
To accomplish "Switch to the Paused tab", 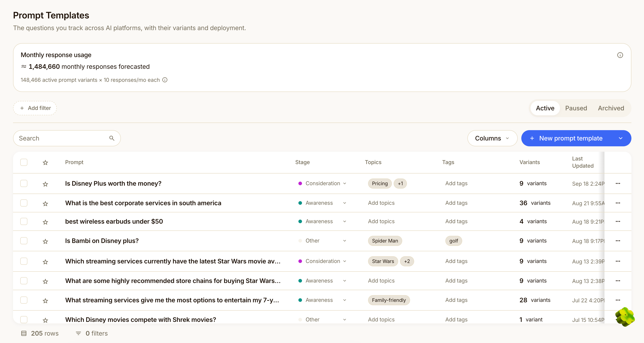I will pos(576,108).
